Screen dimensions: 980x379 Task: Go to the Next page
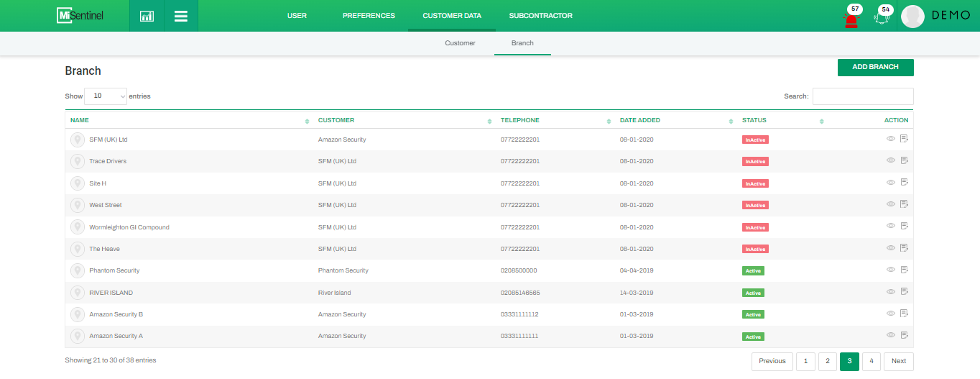coord(898,361)
